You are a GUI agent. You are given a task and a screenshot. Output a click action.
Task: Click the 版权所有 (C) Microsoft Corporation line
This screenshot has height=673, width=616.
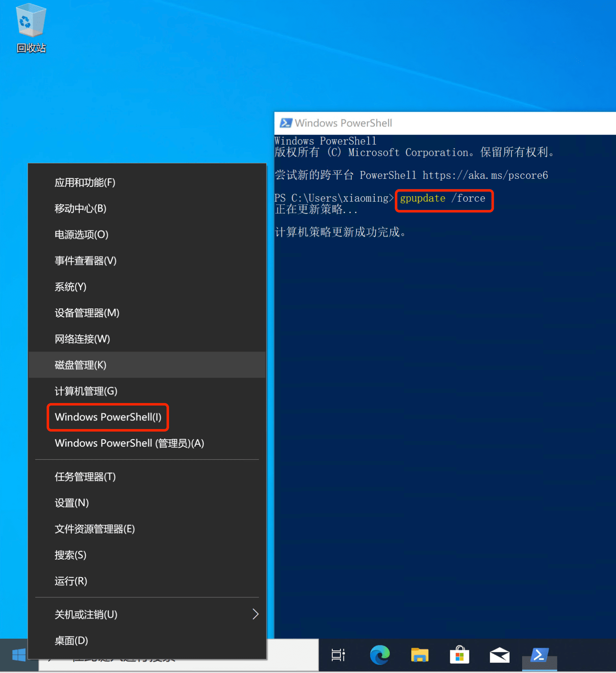(414, 152)
